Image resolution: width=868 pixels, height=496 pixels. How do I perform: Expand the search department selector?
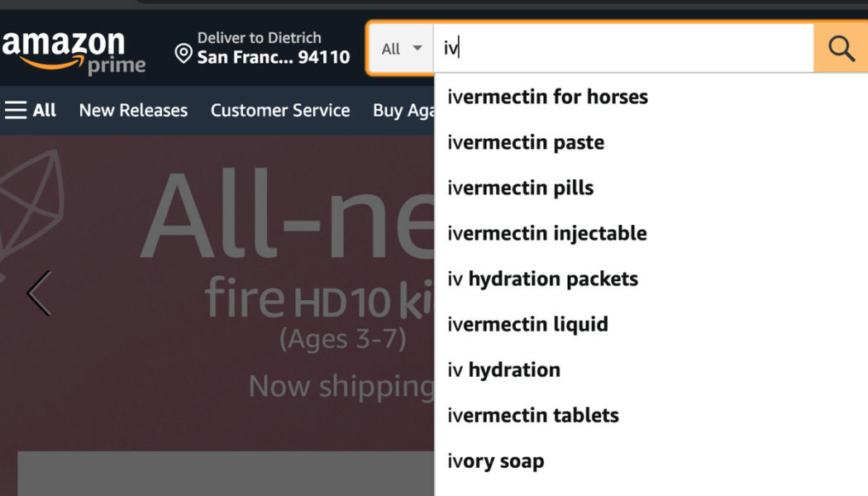(x=401, y=48)
